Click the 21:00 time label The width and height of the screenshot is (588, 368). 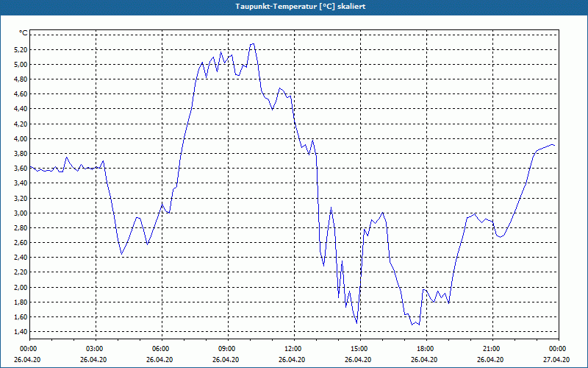(x=492, y=349)
